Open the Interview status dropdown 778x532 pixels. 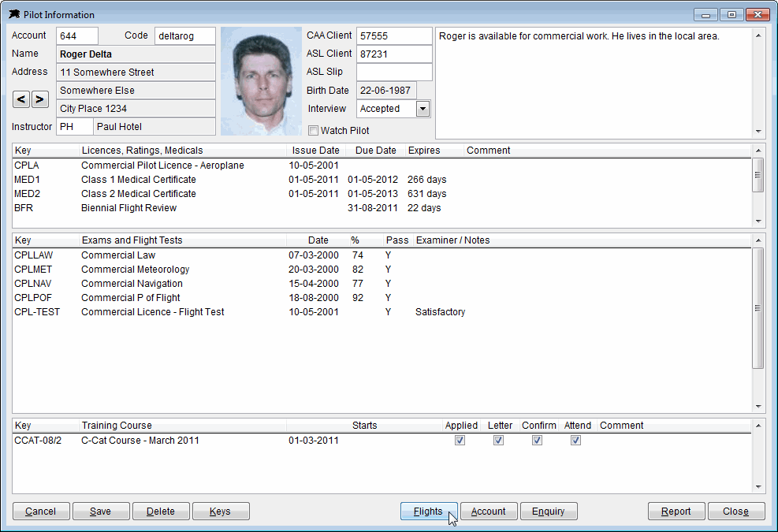(423, 109)
